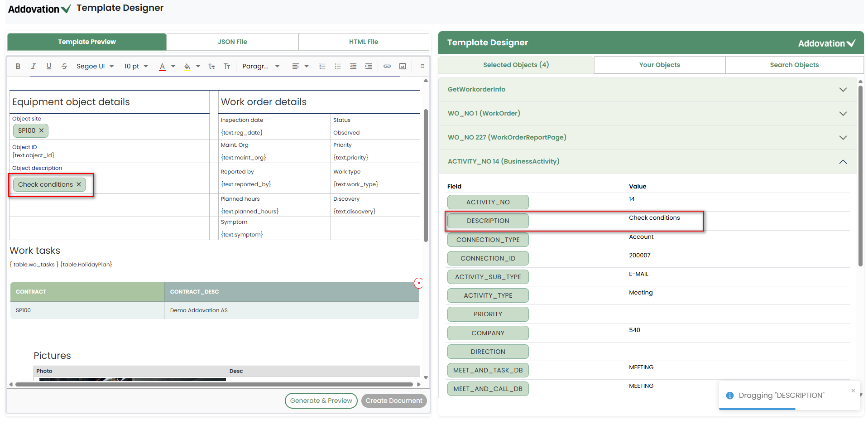Open the Search Objects tab
Image resolution: width=868 pixels, height=425 pixels.
click(x=794, y=65)
